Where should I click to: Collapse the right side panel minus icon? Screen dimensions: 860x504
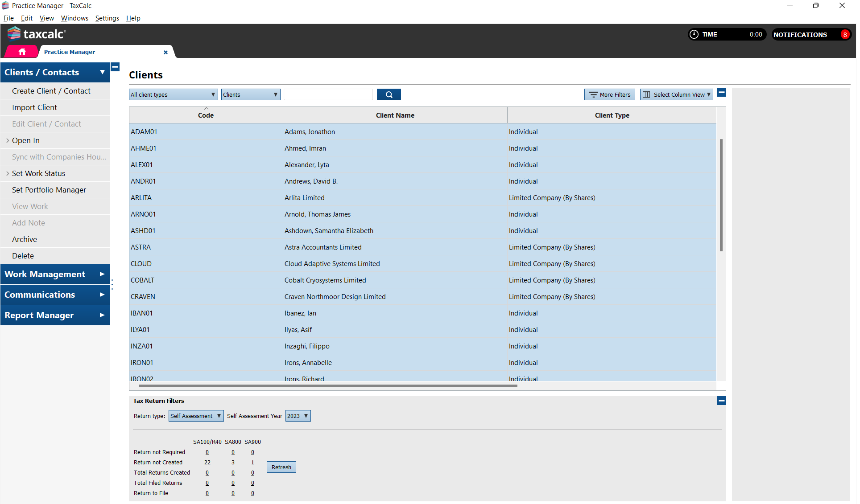point(722,92)
